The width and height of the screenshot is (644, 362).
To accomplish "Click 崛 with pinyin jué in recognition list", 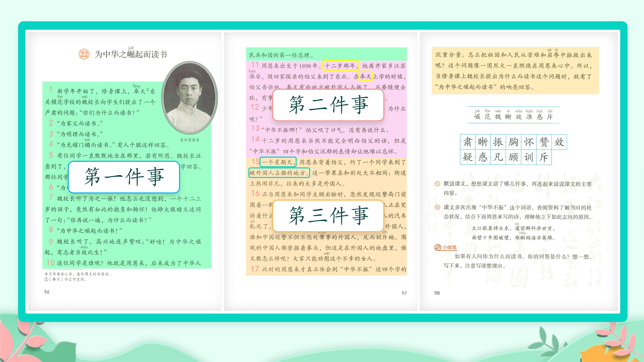I will coord(477,114).
